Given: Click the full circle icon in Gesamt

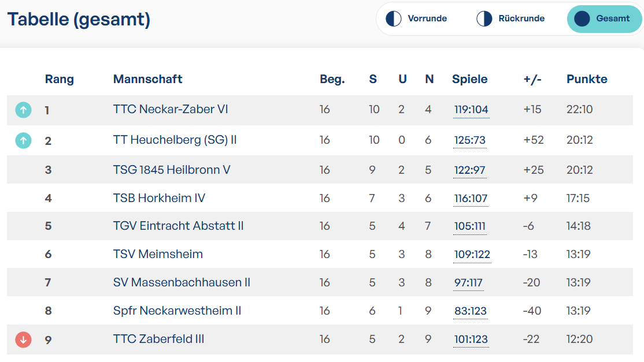Looking at the screenshot, I should point(582,18).
